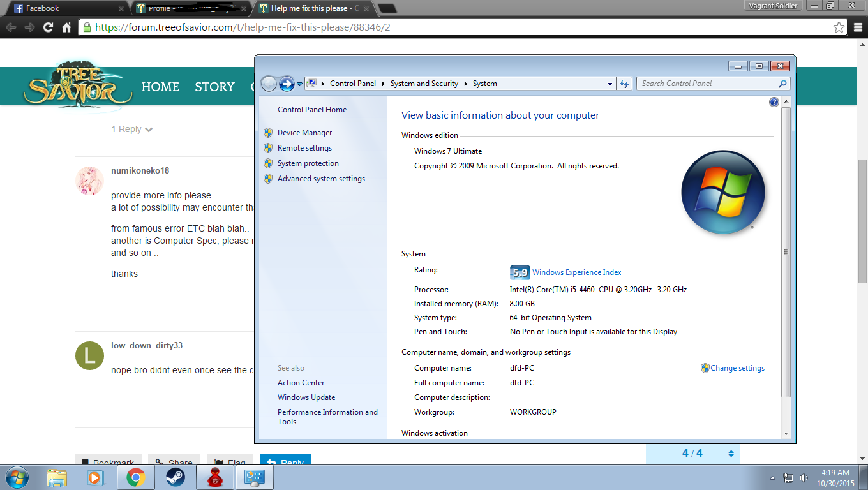Click the Chrome reload page icon
Image resolution: width=868 pixels, height=490 pixels.
[x=48, y=27]
